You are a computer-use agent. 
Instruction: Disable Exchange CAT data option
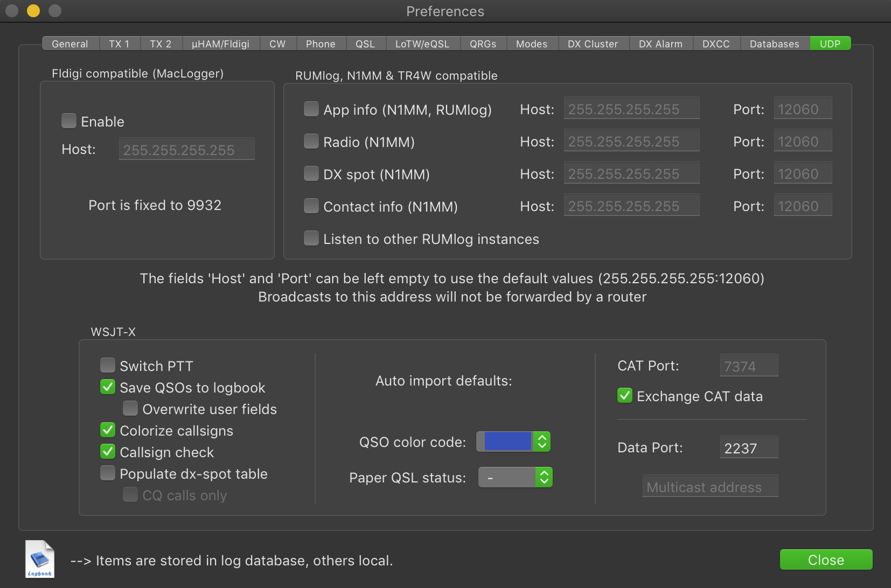pyautogui.click(x=625, y=396)
